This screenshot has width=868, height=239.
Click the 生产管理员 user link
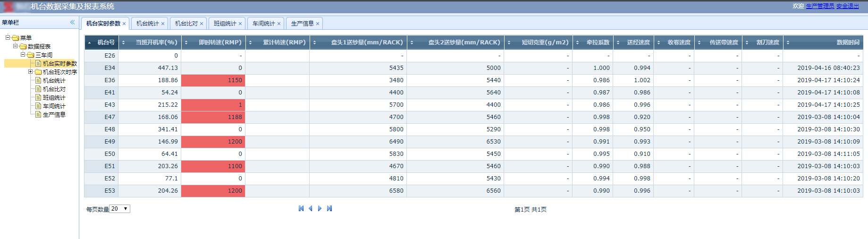820,6
